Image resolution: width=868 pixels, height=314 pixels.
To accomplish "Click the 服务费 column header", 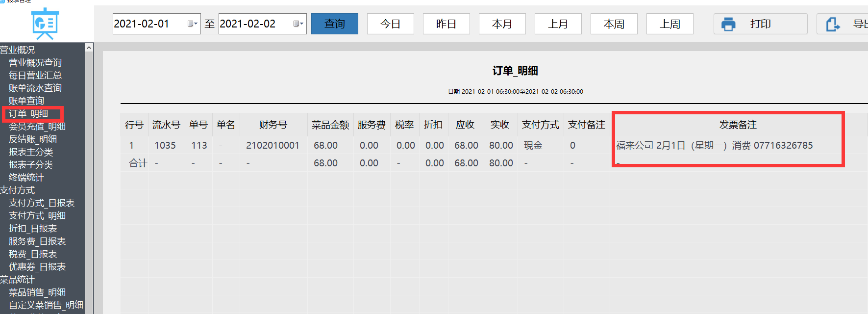I will (372, 125).
